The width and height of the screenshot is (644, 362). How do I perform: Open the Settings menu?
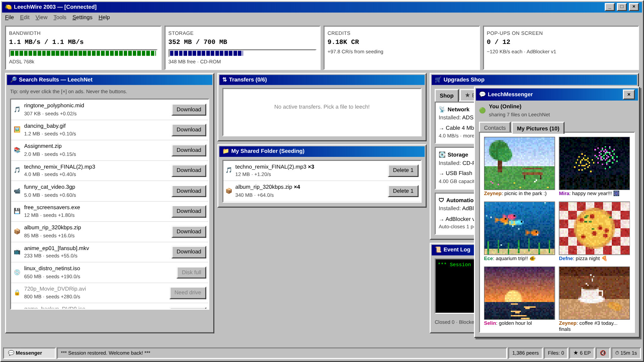click(x=82, y=17)
